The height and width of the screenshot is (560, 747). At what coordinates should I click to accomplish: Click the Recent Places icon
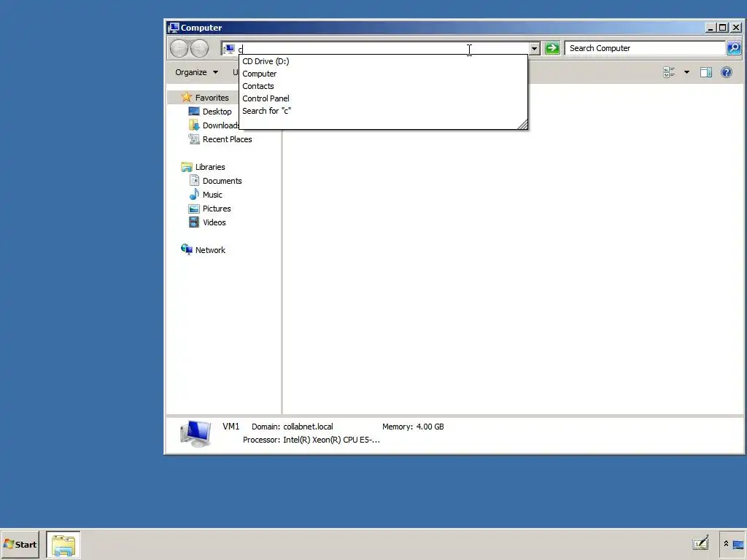[x=194, y=139]
